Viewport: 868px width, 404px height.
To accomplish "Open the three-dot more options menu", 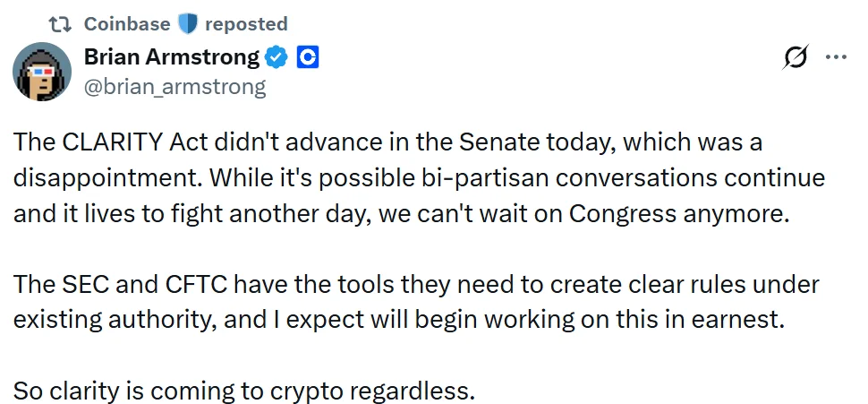I will click(x=836, y=56).
